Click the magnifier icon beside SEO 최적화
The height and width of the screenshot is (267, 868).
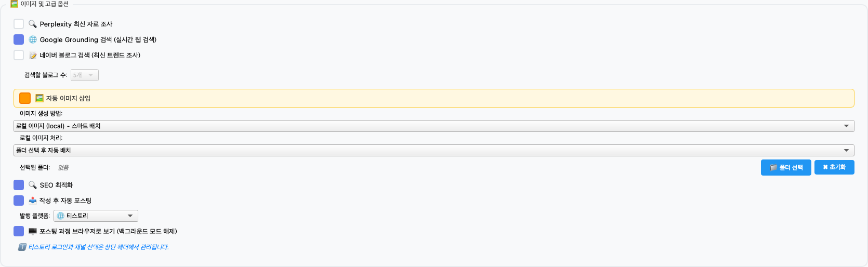click(x=33, y=185)
